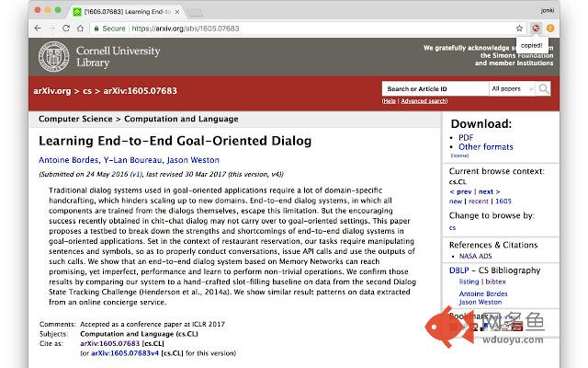Click the orange extension icon in toolbar
Viewport: 588px width, 368px height.
[x=550, y=29]
